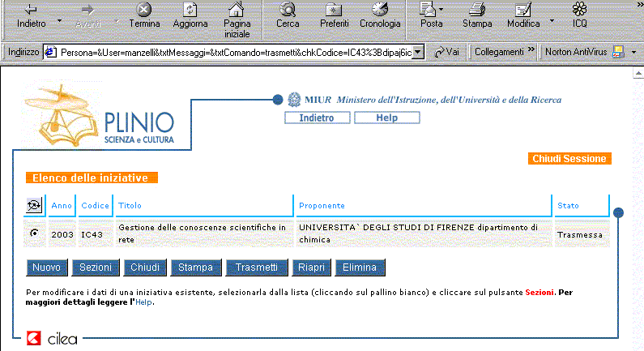The height and width of the screenshot is (351, 644).
Task: Click the red Sezioni text in instructions
Action: (x=540, y=292)
